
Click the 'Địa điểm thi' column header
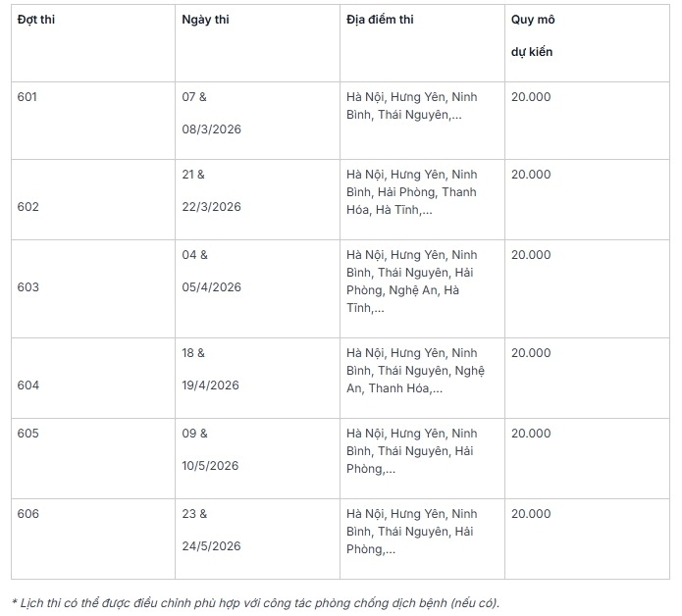point(380,20)
